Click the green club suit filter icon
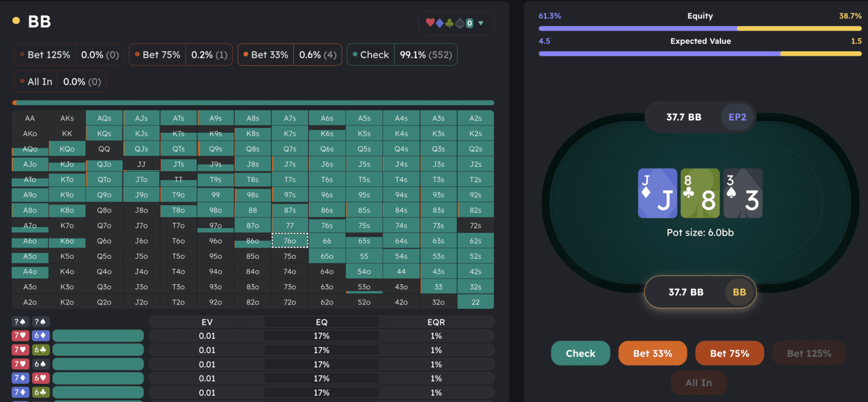This screenshot has height=402, width=868. point(449,23)
